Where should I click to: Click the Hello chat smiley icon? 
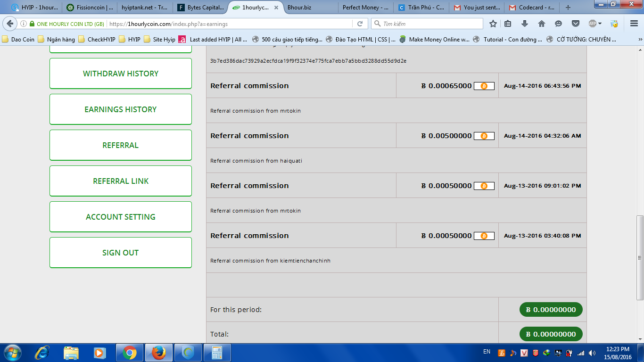(559, 24)
